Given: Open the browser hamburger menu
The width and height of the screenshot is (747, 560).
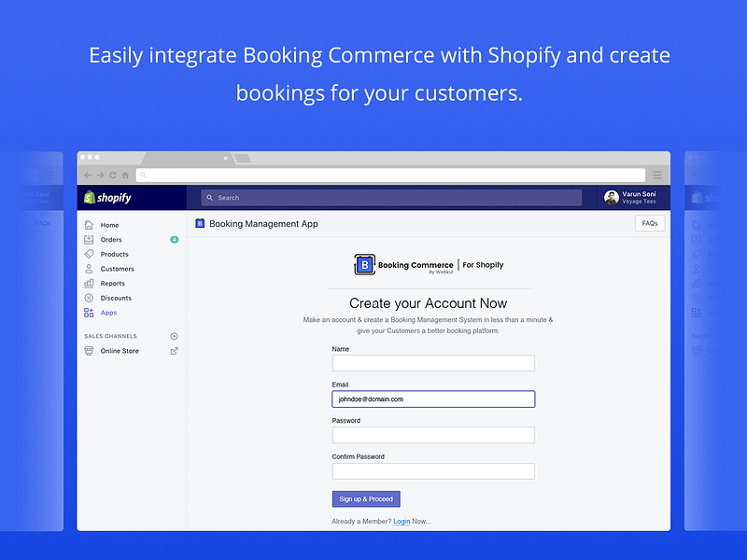Looking at the screenshot, I should (x=657, y=175).
